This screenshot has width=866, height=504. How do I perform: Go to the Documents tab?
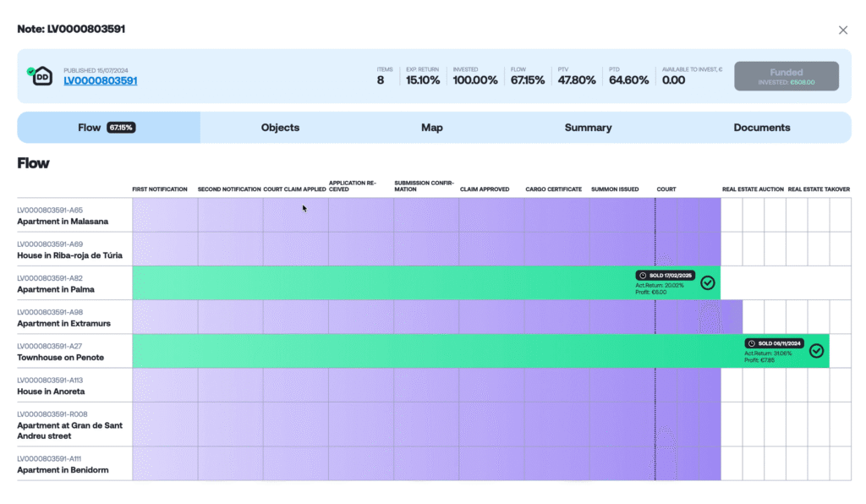pyautogui.click(x=762, y=128)
